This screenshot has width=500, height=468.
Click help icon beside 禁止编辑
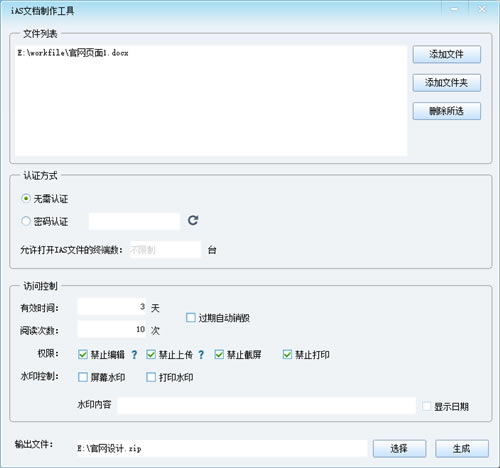[x=134, y=355]
